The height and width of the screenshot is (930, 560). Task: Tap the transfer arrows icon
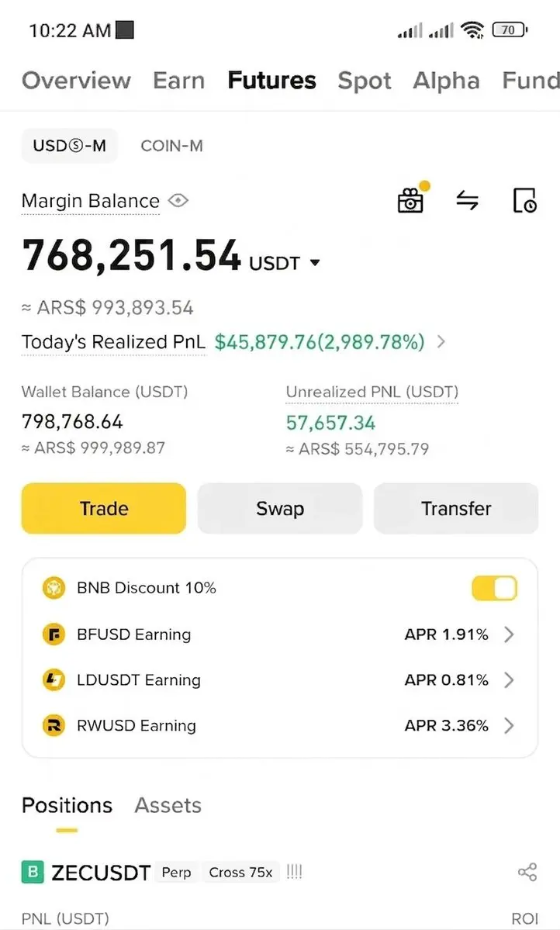point(468,200)
